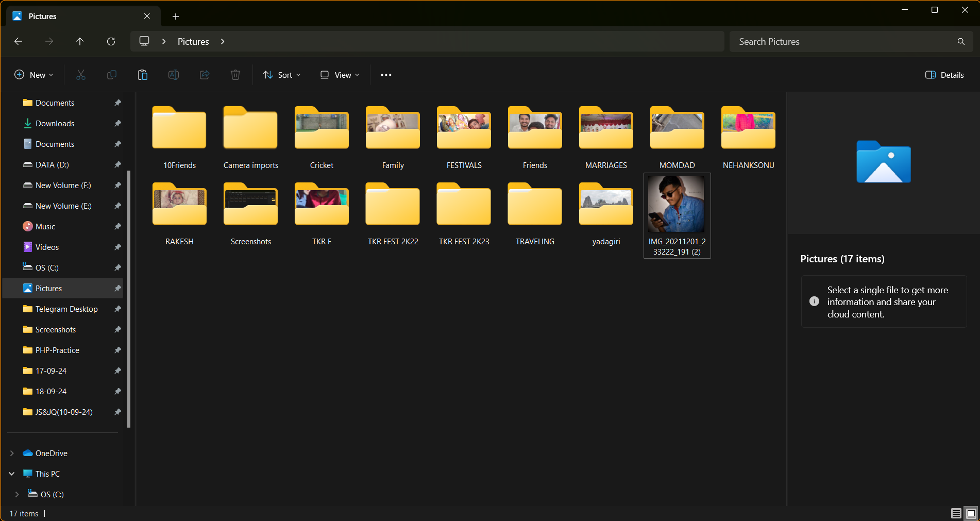Expand the OneDrive tree node
The width and height of the screenshot is (980, 521).
[x=12, y=453]
